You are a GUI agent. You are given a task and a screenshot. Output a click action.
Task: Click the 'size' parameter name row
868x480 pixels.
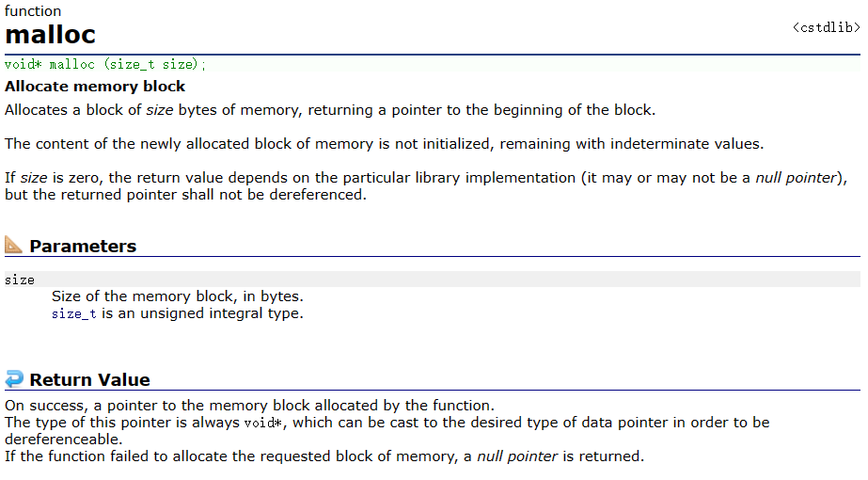click(433, 280)
